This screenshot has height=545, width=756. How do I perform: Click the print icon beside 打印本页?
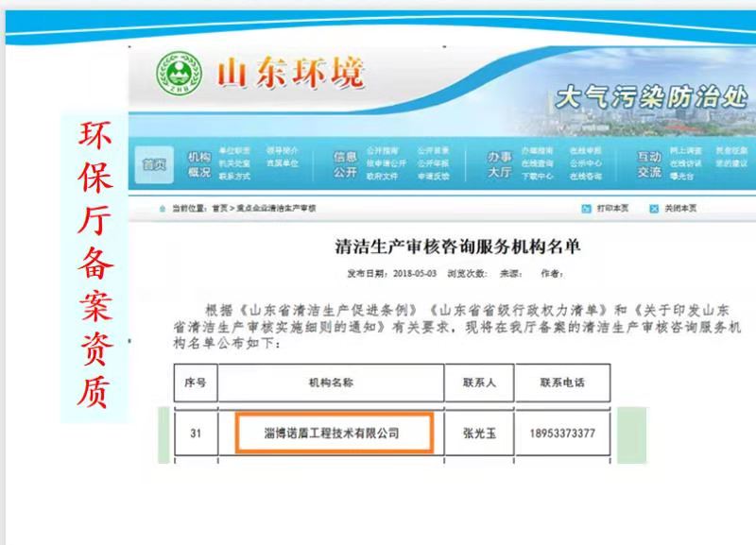[587, 209]
